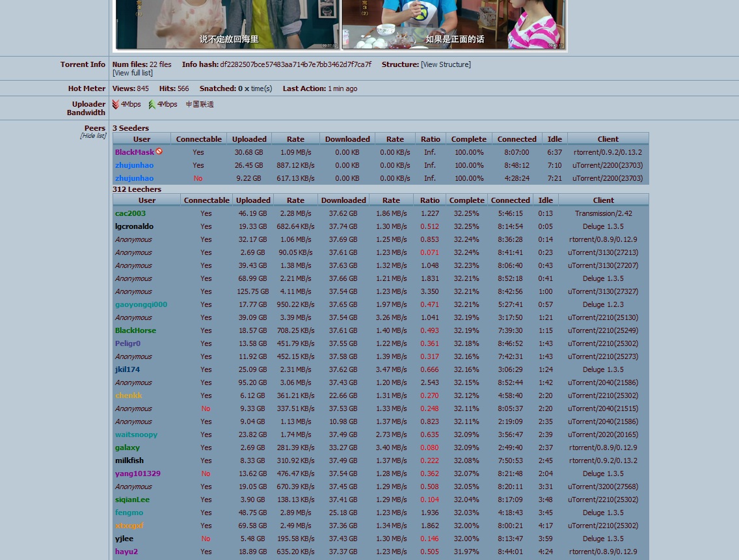Open the chenkk user profile
This screenshot has width=739, height=560.
coord(129,395)
